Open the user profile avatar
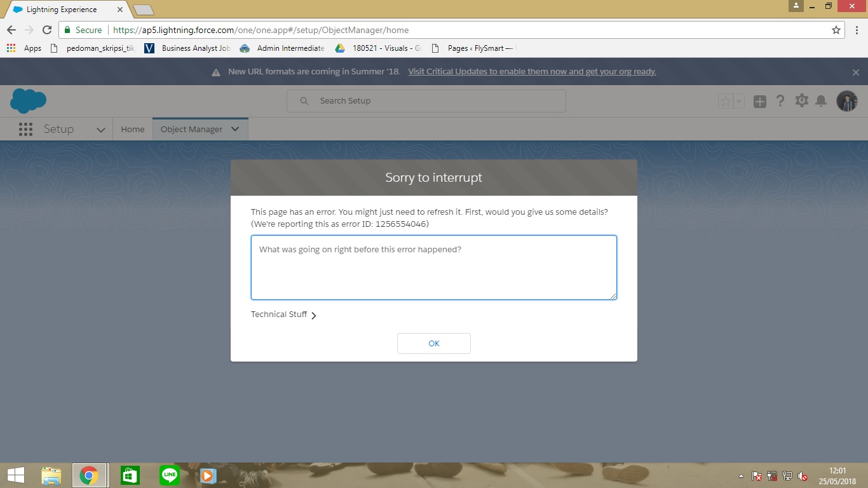 (847, 101)
